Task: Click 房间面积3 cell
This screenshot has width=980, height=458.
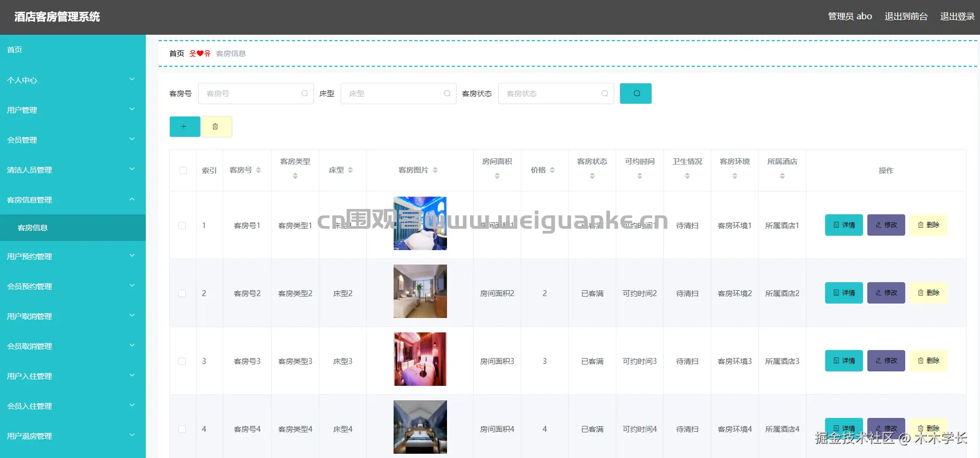Action: tap(497, 361)
